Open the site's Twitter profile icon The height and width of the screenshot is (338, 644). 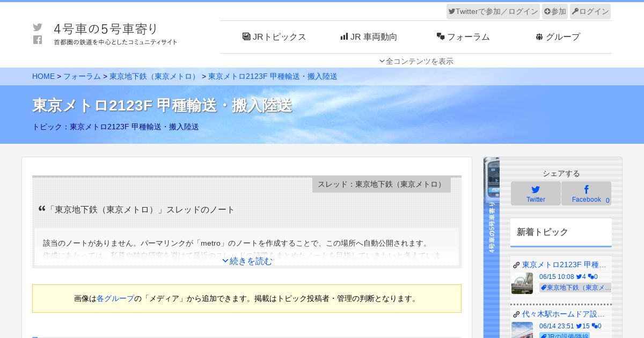[38, 27]
